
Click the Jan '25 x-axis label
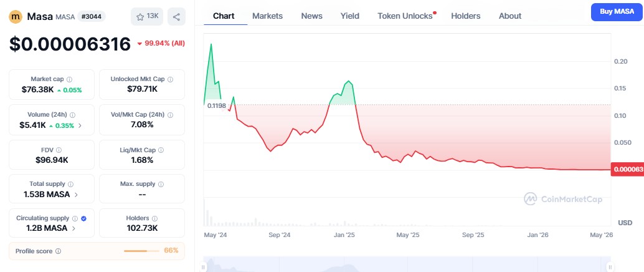tap(344, 235)
